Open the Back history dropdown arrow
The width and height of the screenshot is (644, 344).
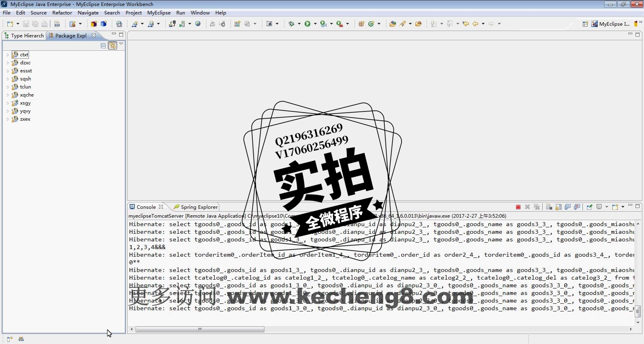coord(483,24)
